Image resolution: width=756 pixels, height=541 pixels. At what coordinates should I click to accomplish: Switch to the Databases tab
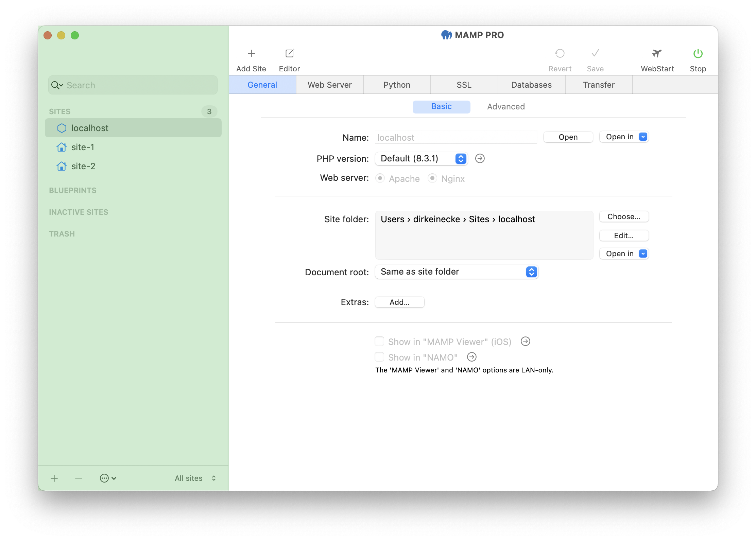[530, 84]
